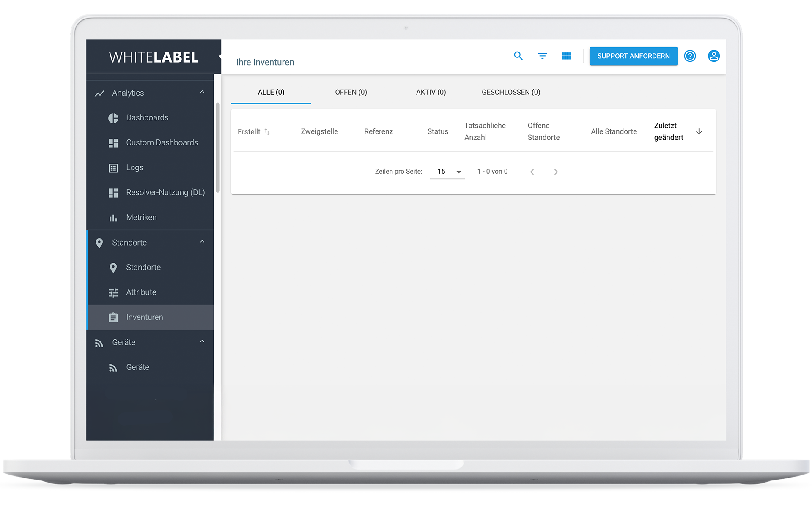Click the 1 - 0 von 0 pagination text
812x505 pixels.
pyautogui.click(x=492, y=172)
